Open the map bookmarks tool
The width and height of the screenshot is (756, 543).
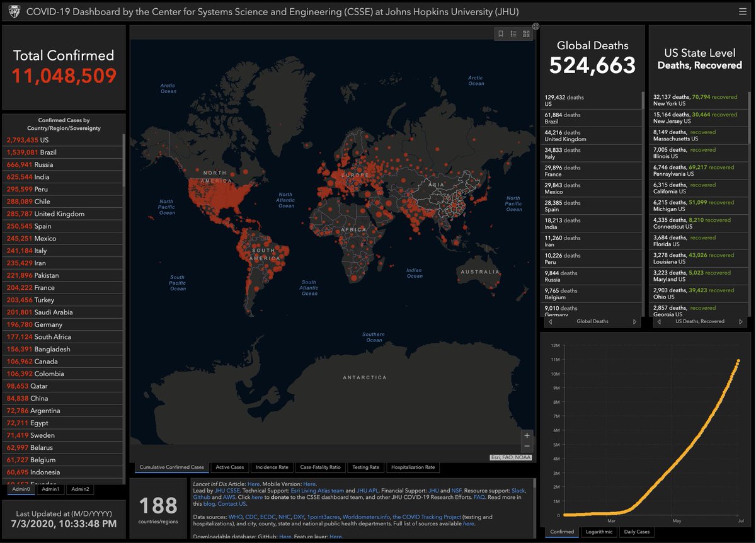click(x=501, y=34)
